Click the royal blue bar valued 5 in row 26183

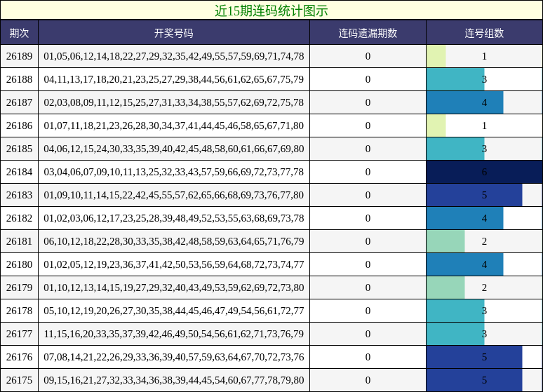pyautogui.click(x=474, y=196)
